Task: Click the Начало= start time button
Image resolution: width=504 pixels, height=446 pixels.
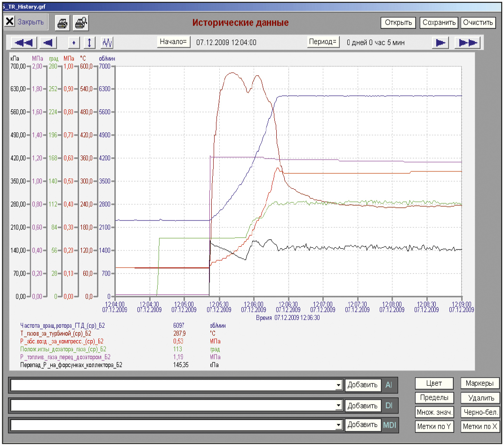Action: click(173, 42)
